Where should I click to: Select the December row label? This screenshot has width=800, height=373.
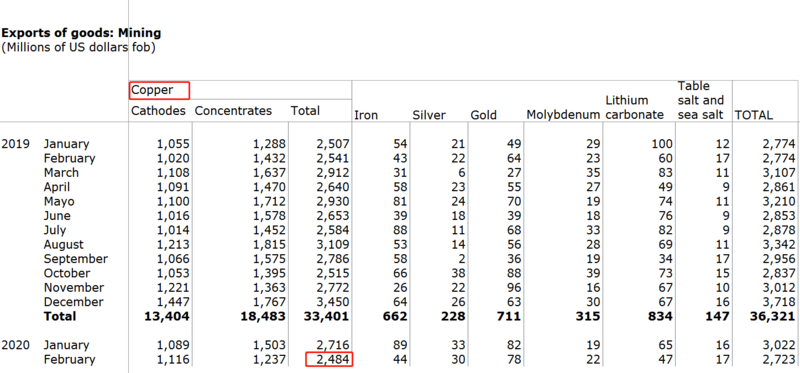[x=73, y=302]
